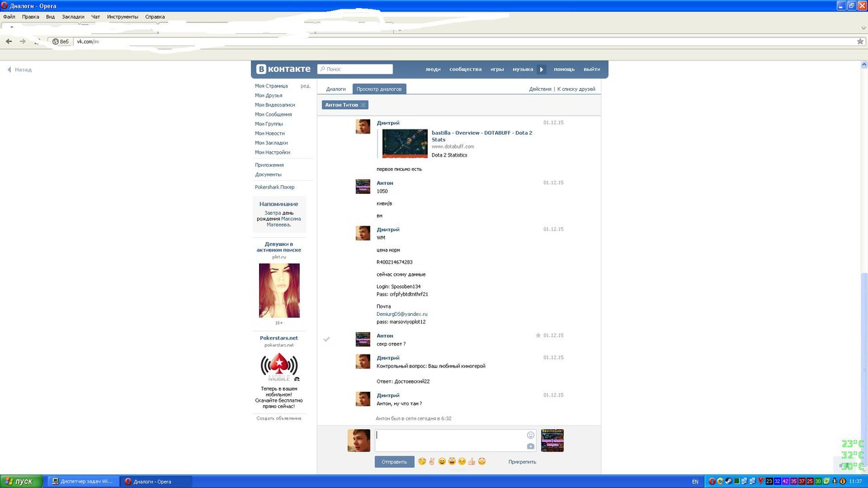Remove the Антон Титов filter tag

(363, 105)
